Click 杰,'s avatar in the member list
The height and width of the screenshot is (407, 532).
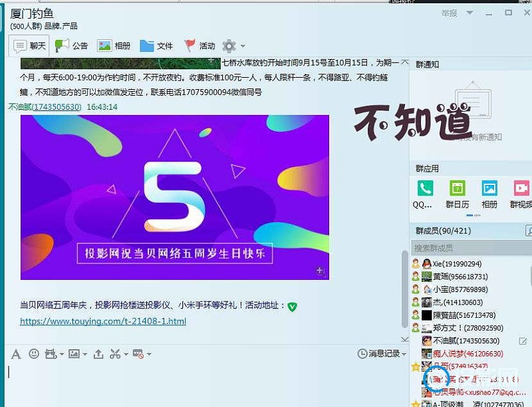(x=426, y=302)
